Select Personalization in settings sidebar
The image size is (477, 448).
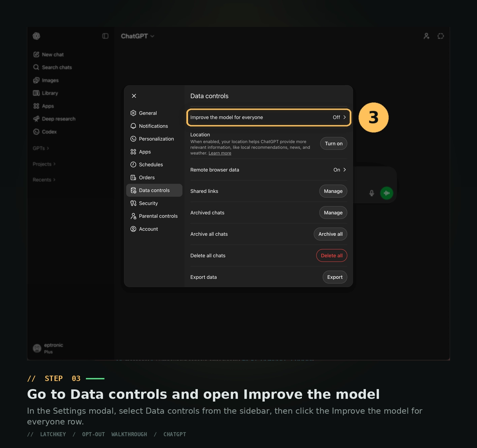[x=156, y=139]
